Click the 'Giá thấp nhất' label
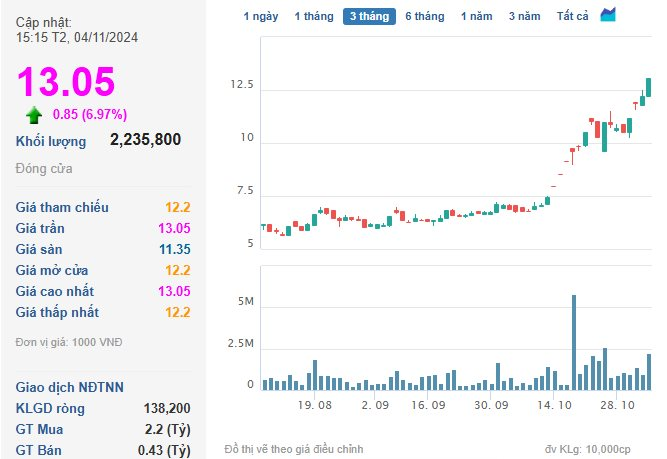The image size is (667, 459). tap(57, 312)
